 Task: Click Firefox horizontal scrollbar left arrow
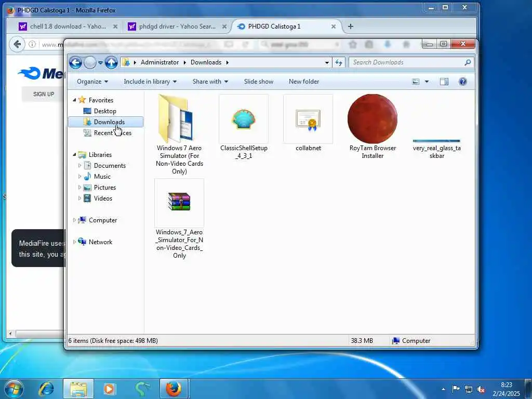click(10, 334)
